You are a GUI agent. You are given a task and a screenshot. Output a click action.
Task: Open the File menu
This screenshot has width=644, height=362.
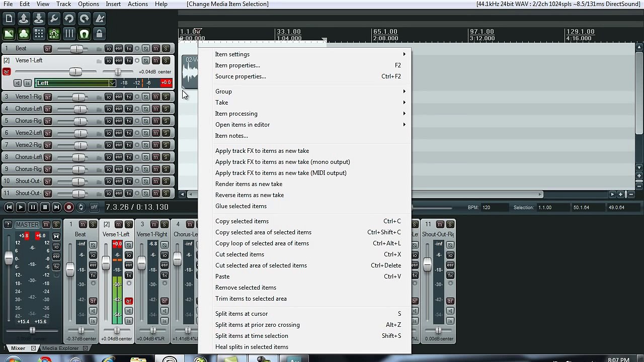8,4
